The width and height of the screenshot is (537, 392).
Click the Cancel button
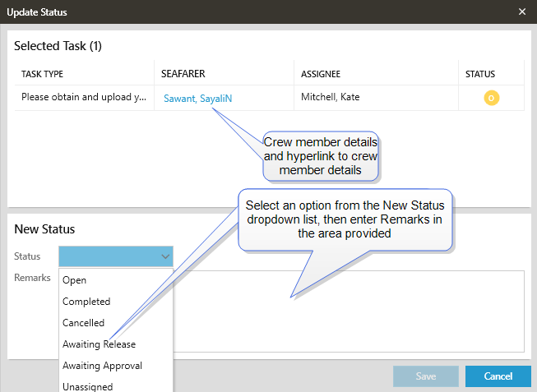(x=498, y=376)
